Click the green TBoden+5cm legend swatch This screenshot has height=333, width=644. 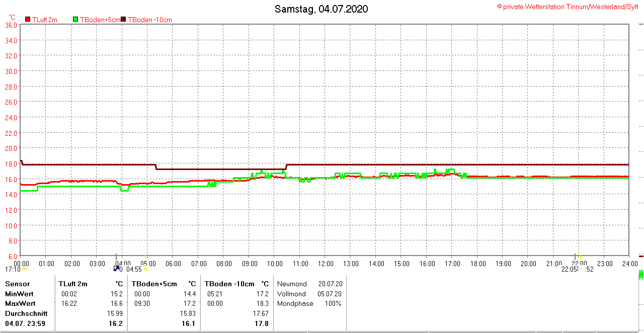pos(76,20)
